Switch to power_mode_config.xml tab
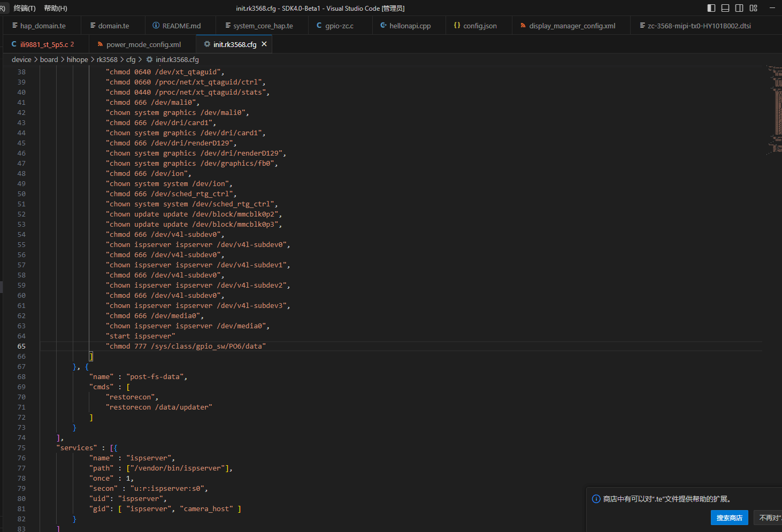This screenshot has width=782, height=532. click(x=143, y=44)
